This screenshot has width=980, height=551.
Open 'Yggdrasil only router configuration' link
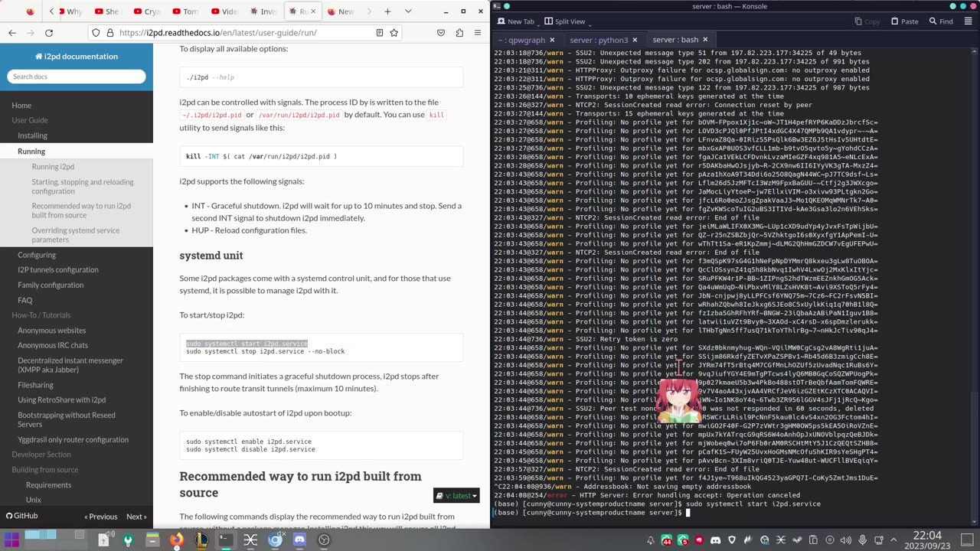pos(73,440)
